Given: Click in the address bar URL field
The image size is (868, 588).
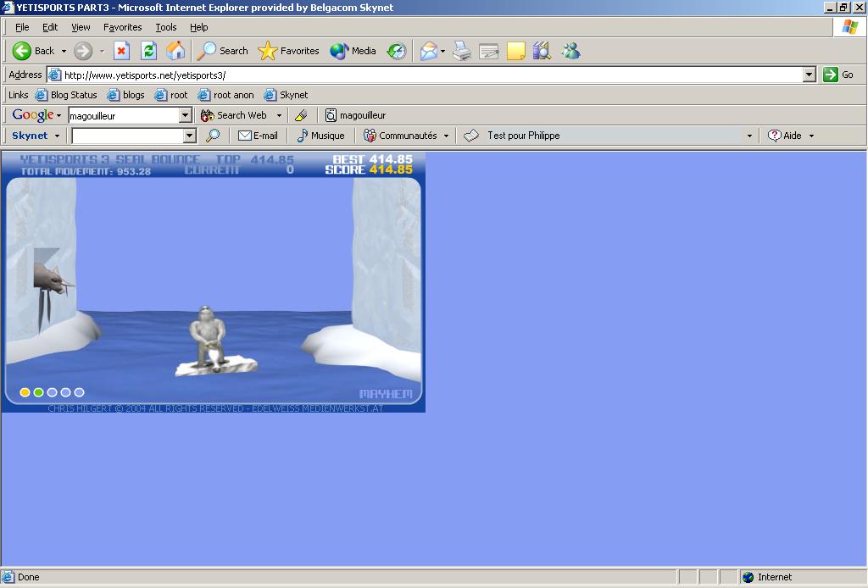Looking at the screenshot, I should 432,75.
